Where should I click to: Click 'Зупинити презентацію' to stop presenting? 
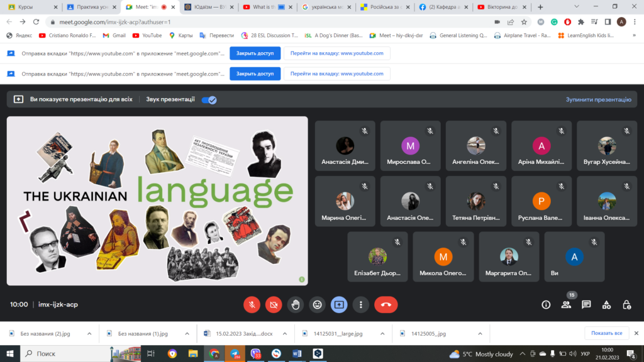[598, 99]
